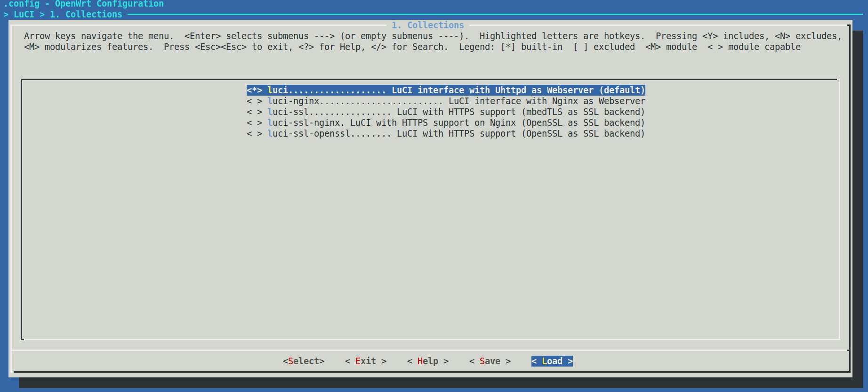This screenshot has height=392, width=868.
Task: Click the '1. Collections' dialog title
Action: coord(428,25)
